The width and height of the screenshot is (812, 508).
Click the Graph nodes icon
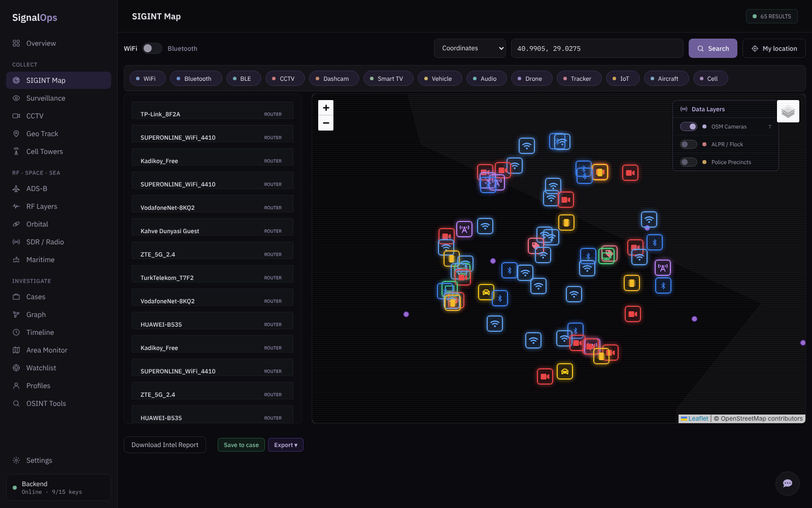(16, 314)
